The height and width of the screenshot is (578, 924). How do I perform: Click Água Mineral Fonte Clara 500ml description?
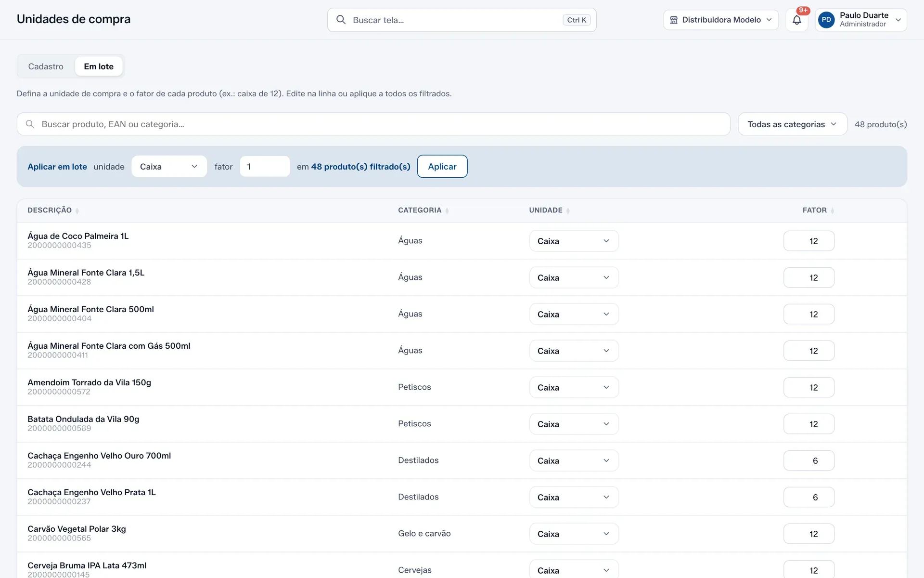90,309
